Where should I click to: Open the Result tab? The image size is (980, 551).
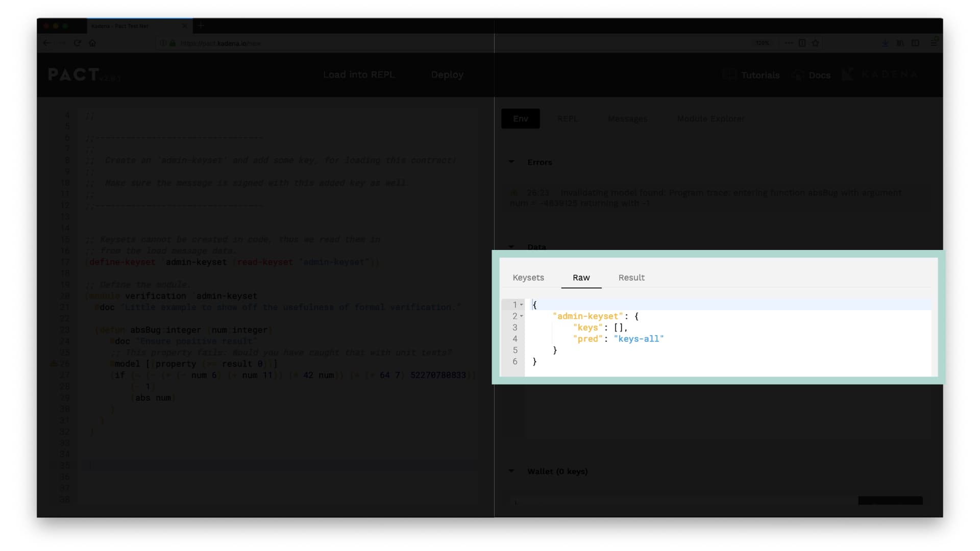pos(631,278)
